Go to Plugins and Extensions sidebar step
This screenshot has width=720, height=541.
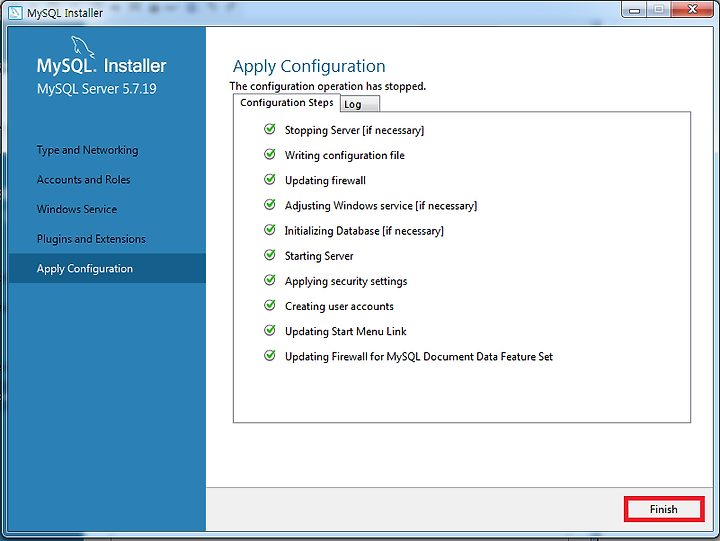91,239
